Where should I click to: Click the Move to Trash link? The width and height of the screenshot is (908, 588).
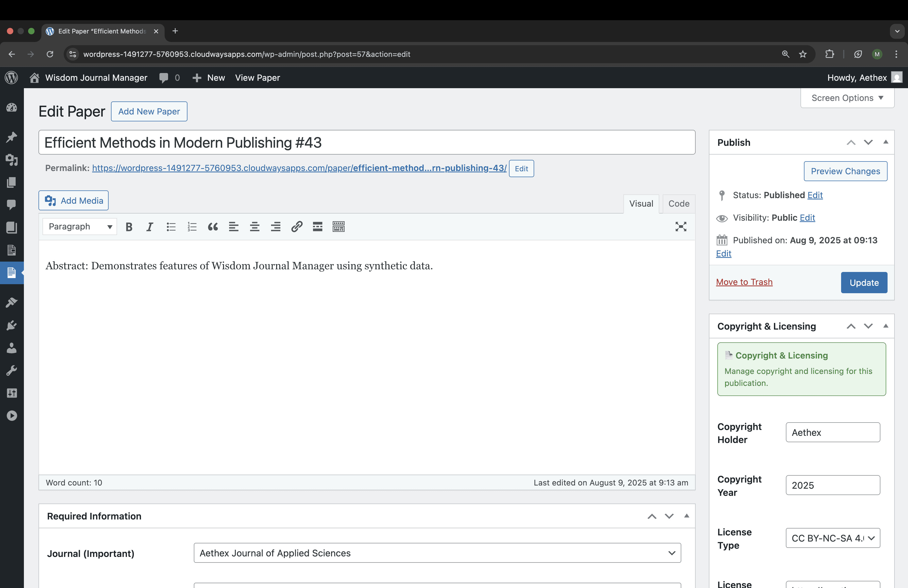(744, 282)
